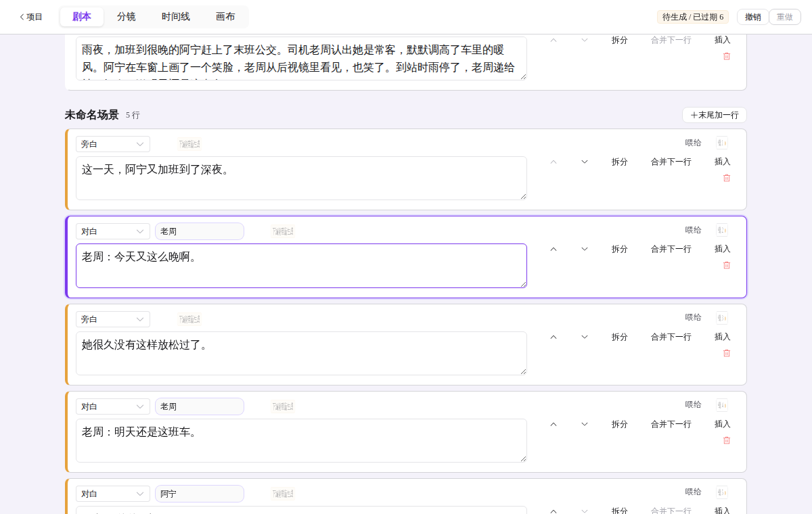Open 对白 dropdown of the 阿宁 row
Screen dimensions: 812x514
(x=113, y=494)
